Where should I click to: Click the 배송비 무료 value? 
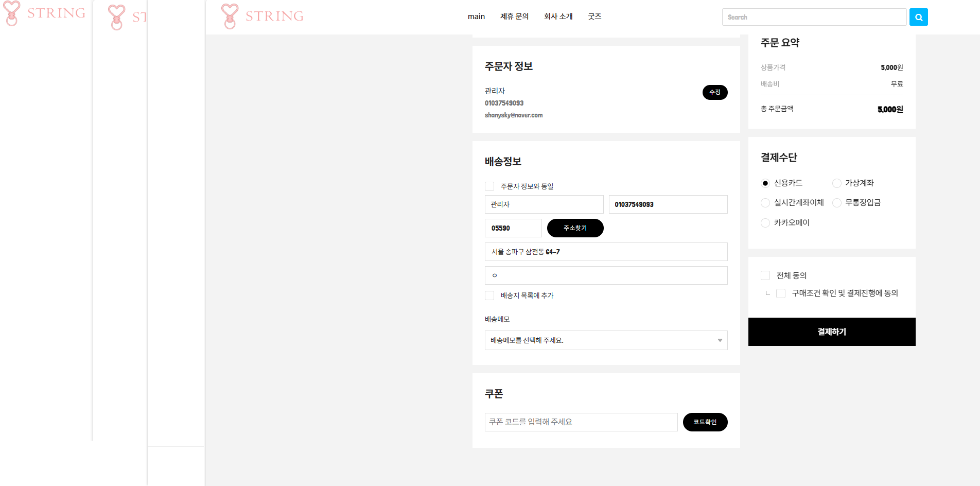coord(897,84)
